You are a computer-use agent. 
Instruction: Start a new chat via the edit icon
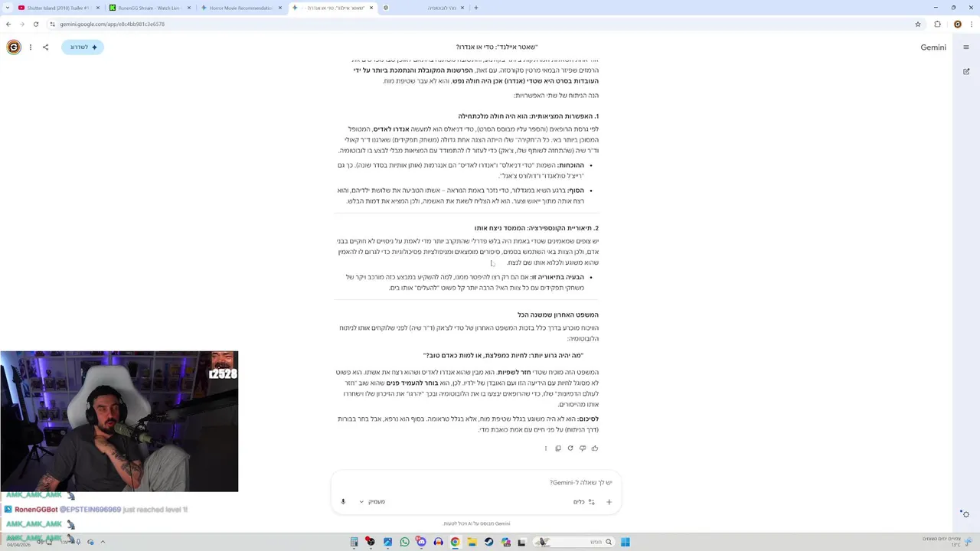click(966, 72)
